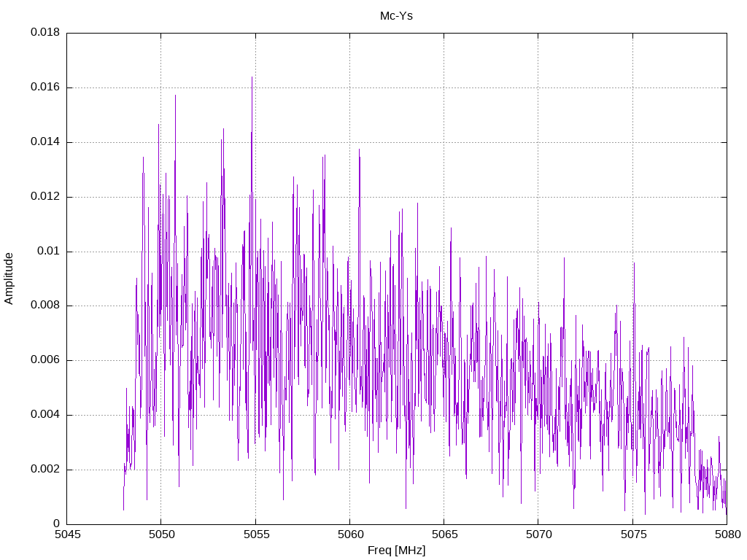747x560 pixels.
Task: Click the y-axis tick label 0.002
Action: pos(45,469)
